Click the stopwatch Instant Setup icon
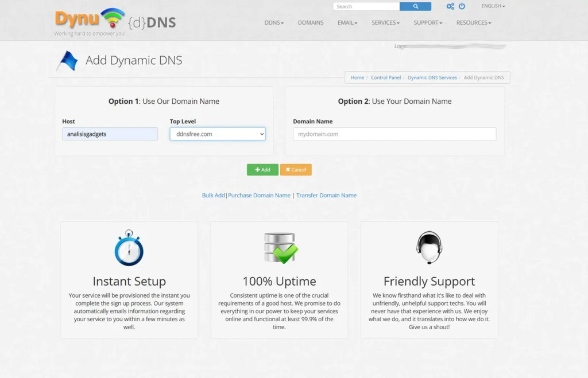This screenshot has height=378, width=588. tap(129, 248)
